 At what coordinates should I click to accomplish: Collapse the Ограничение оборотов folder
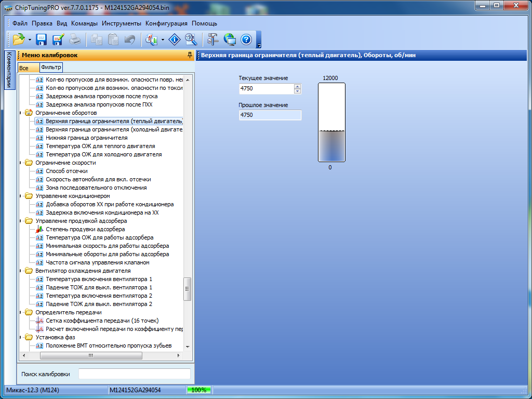[x=21, y=113]
